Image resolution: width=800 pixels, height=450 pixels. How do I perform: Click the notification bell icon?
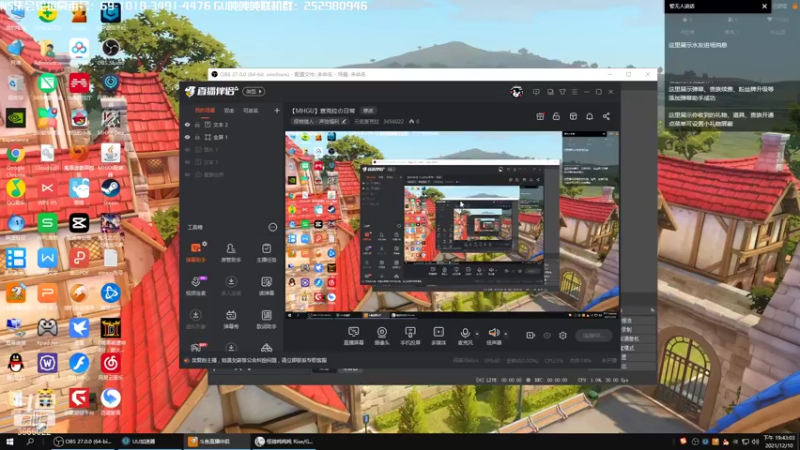click(x=589, y=116)
